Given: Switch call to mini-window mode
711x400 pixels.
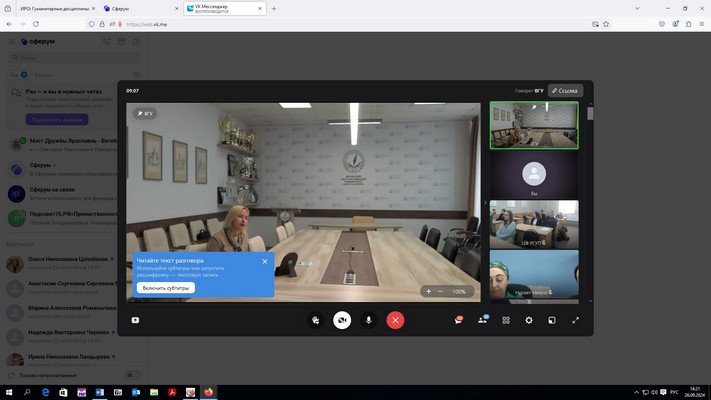Looking at the screenshot, I should coord(552,320).
